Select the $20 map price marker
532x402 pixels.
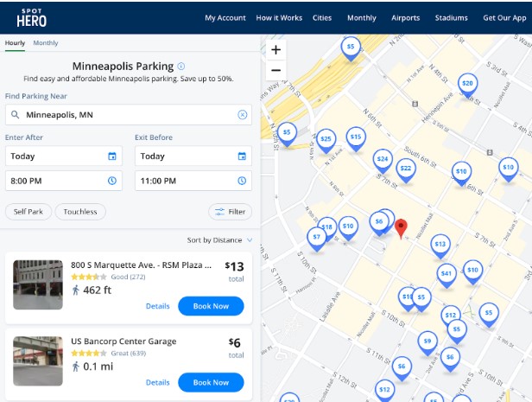467,85
